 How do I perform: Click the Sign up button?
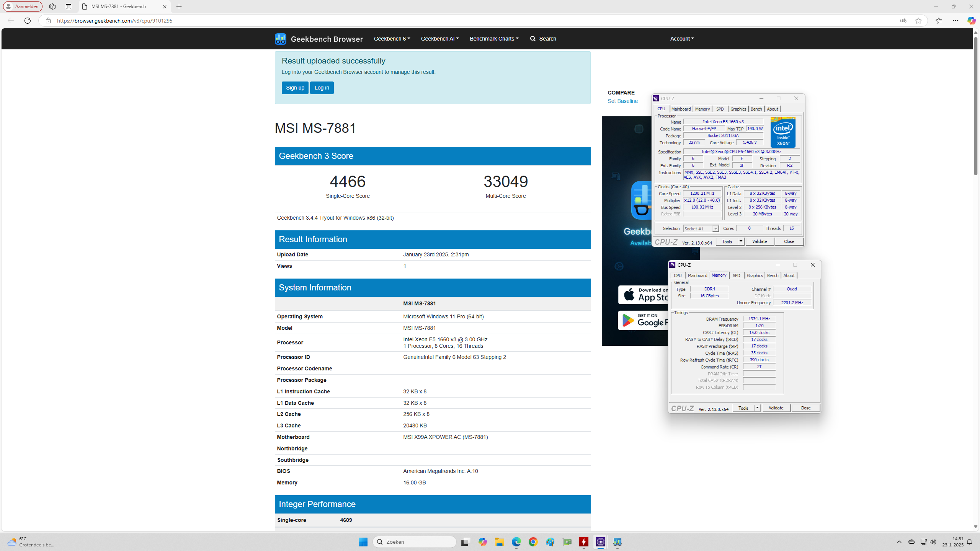[295, 88]
